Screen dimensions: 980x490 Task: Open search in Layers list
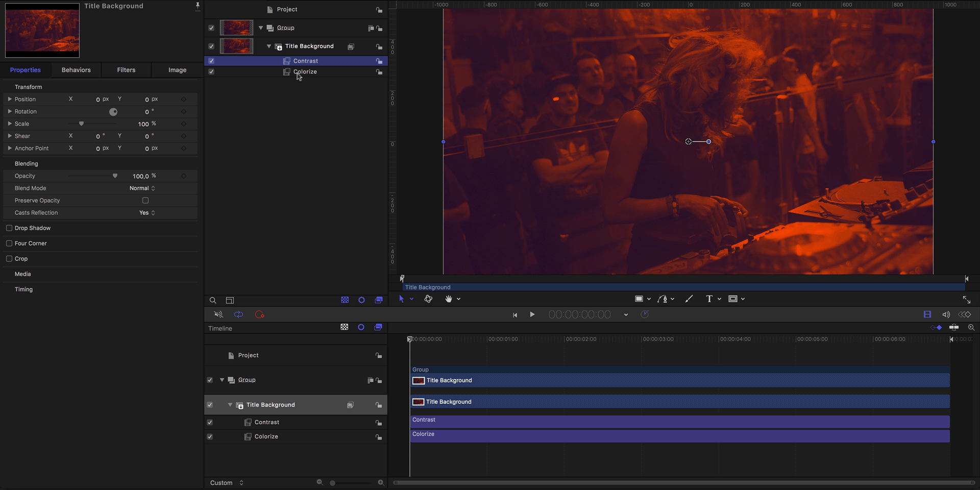tap(213, 301)
